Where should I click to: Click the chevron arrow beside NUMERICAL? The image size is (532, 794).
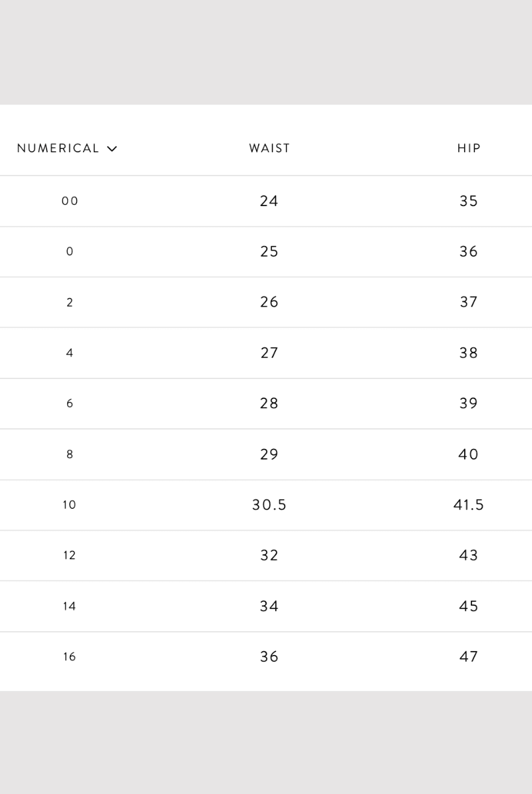point(112,149)
